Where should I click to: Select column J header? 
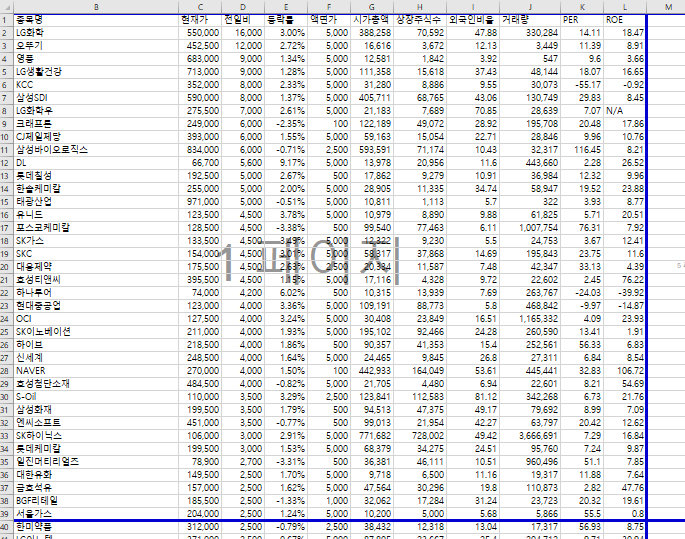pos(530,7)
